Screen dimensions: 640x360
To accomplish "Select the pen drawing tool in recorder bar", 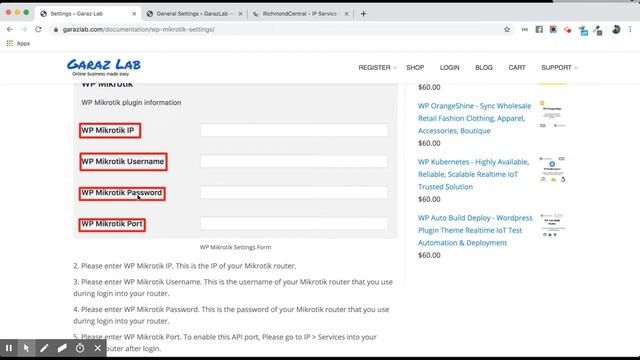I will tap(44, 348).
